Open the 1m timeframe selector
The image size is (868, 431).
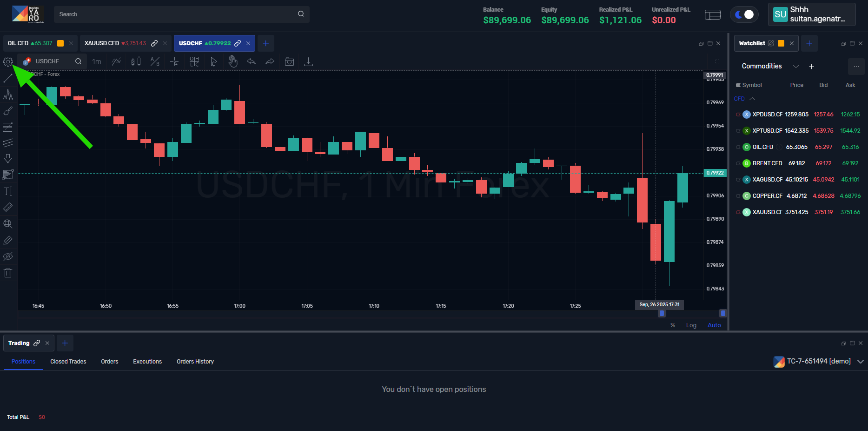coord(97,61)
